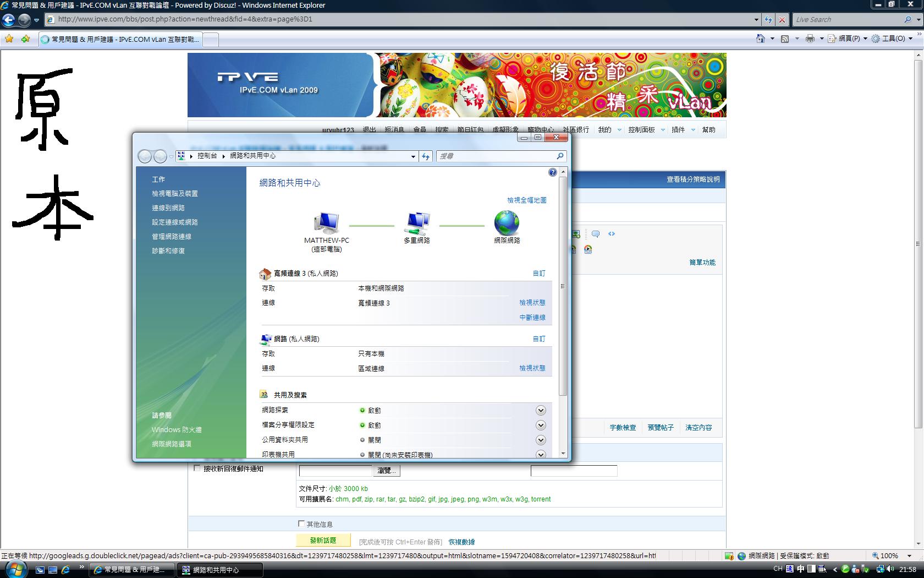
Task: Open the Favorites Center star icon
Action: [9, 39]
